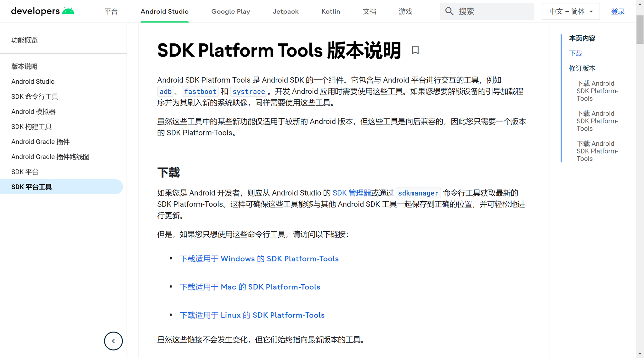The width and height of the screenshot is (644, 358).
Task: Select Android Gradle 插件 in sidebar
Action: (41, 142)
